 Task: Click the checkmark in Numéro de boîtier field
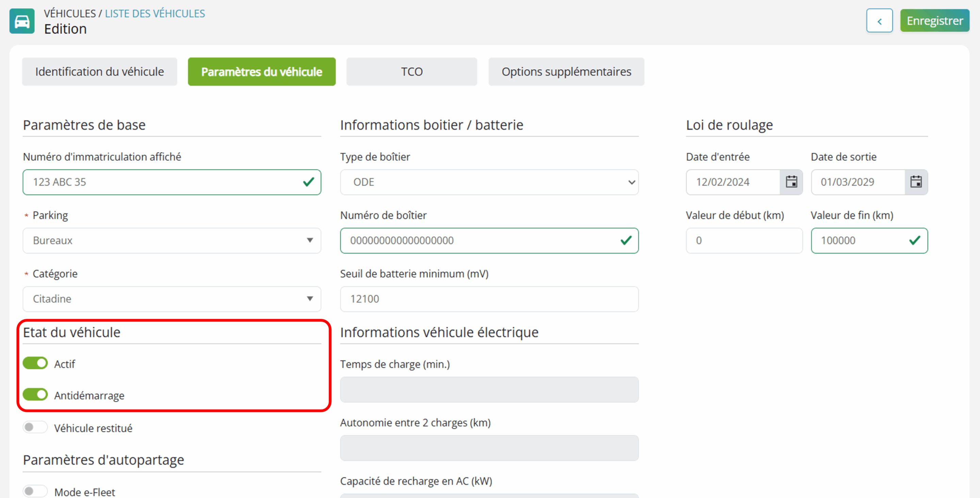[626, 241]
